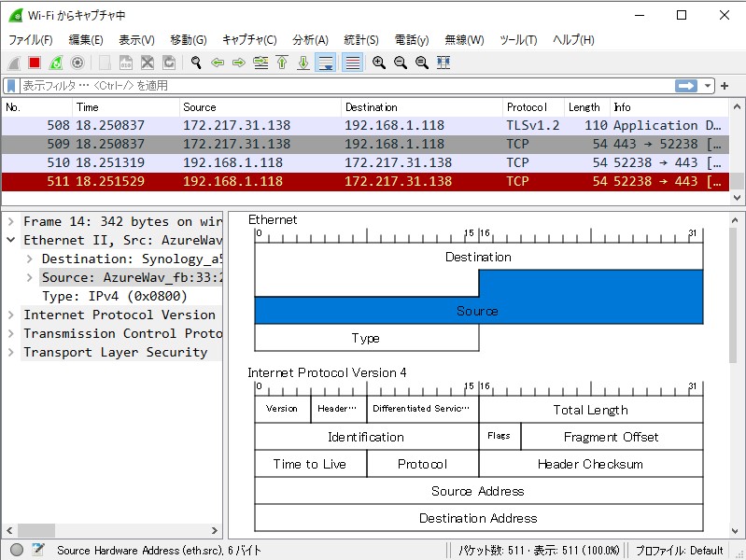Viewport: 746px width, 560px height.
Task: Click the close capture file X icon
Action: (x=148, y=63)
